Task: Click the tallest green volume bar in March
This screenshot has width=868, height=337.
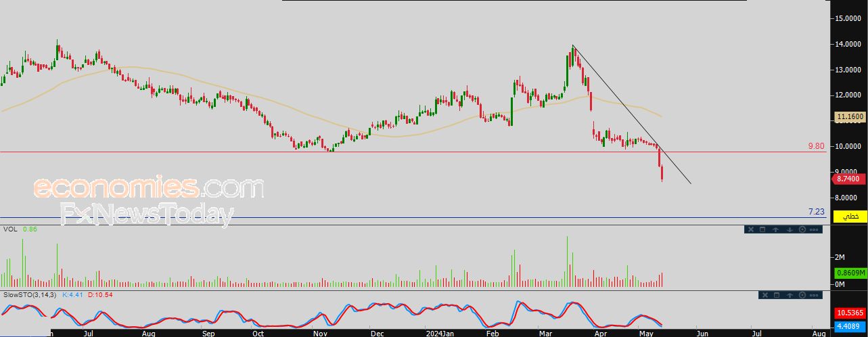Action: click(567, 261)
